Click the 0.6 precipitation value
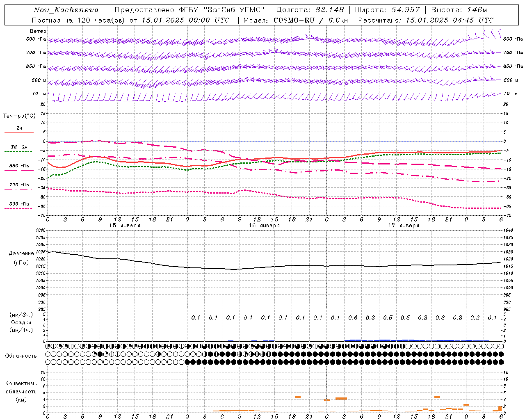The image size is (525, 420). pos(353,318)
